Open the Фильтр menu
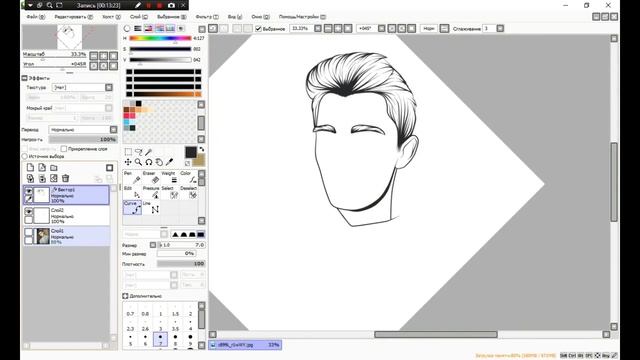This screenshot has height=360, width=640. (207, 17)
